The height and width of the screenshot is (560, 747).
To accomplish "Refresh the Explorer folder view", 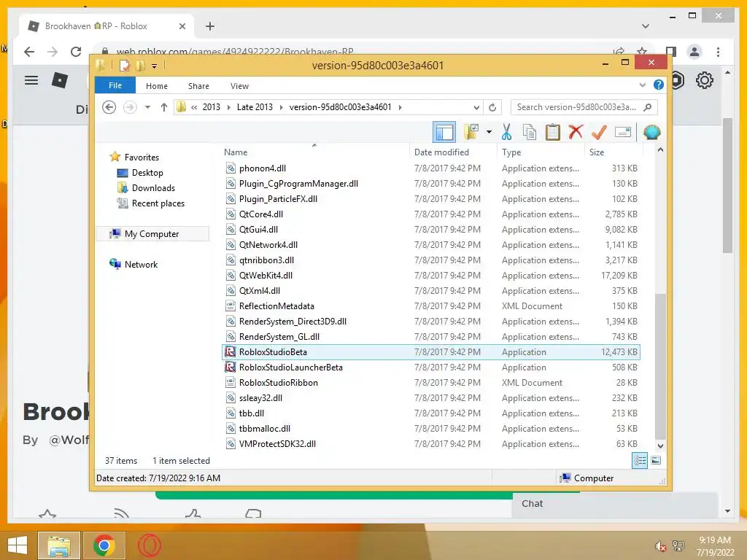I will pyautogui.click(x=492, y=107).
